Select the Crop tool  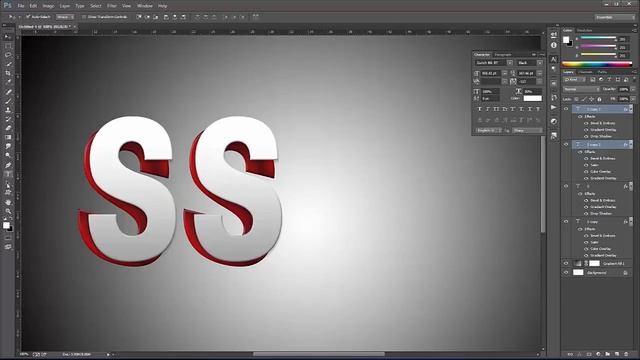click(x=8, y=73)
